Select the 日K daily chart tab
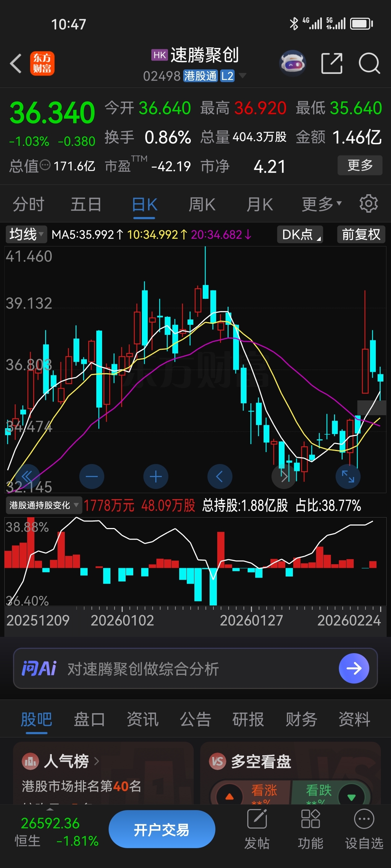Viewport: 391px width, 868px height. coord(144,204)
